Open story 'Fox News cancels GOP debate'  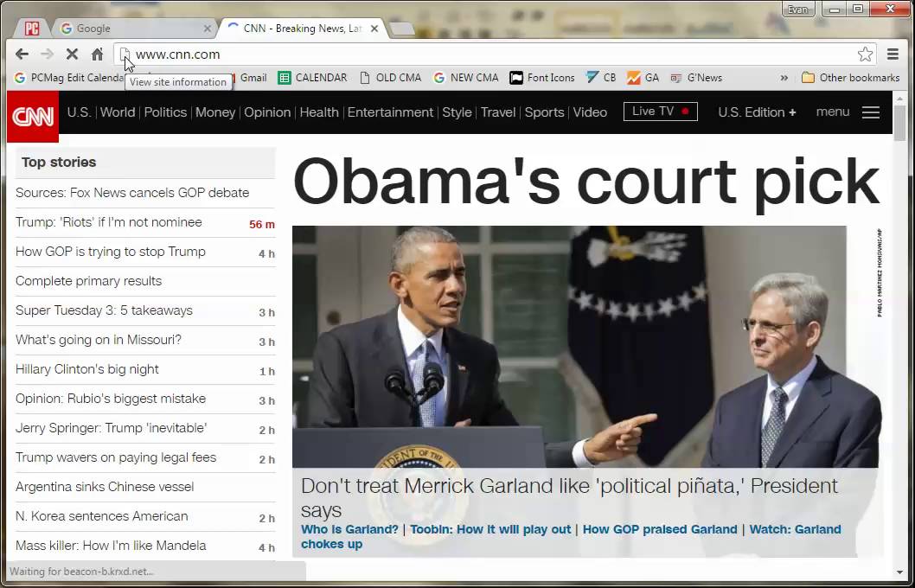[x=132, y=193]
